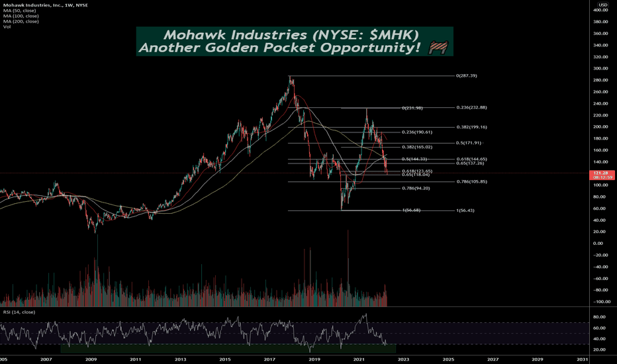Click the 2025 label on the time axis
The width and height of the screenshot is (617, 364).
[448, 359]
